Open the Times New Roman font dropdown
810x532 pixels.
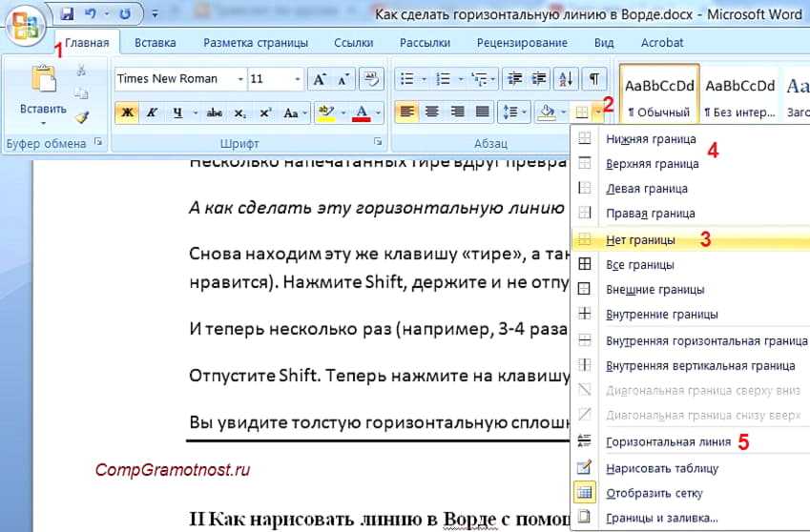tap(239, 79)
